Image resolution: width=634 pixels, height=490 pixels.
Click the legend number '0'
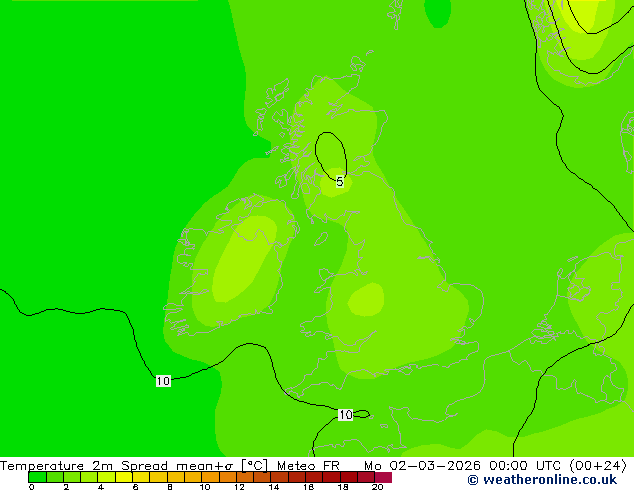point(32,487)
